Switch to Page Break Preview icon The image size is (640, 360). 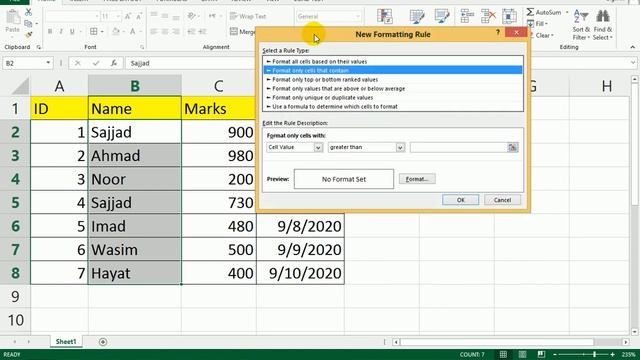pyautogui.click(x=541, y=354)
